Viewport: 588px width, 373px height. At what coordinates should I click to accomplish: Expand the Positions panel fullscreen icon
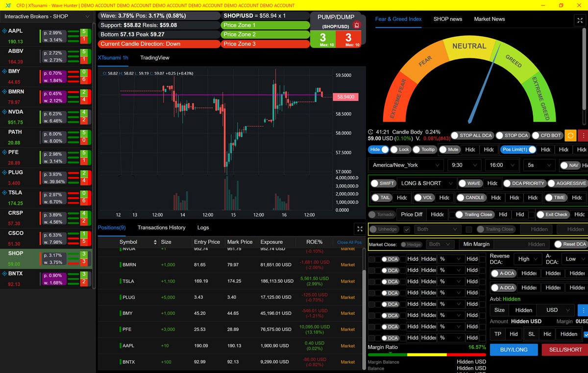point(360,229)
